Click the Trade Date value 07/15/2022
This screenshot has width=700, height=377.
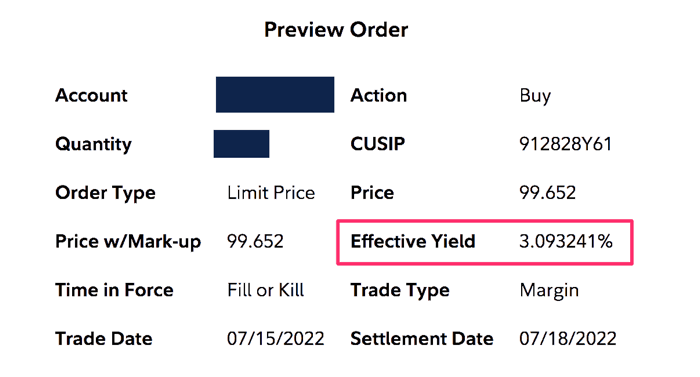(275, 339)
